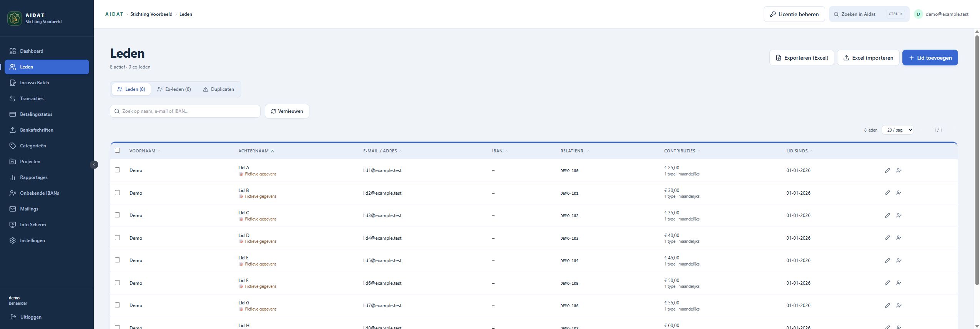The width and height of the screenshot is (980, 329).
Task: Switch to the Duplicaten tab
Action: [218, 89]
